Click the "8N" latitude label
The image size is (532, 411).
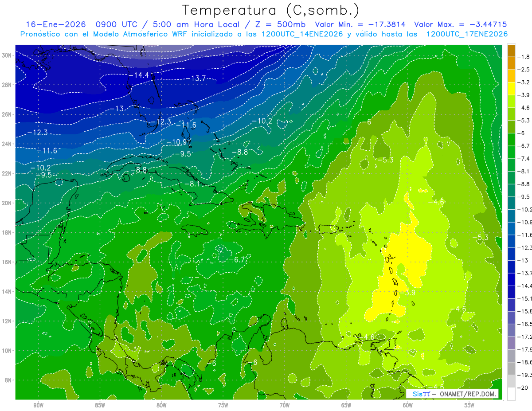point(9,380)
